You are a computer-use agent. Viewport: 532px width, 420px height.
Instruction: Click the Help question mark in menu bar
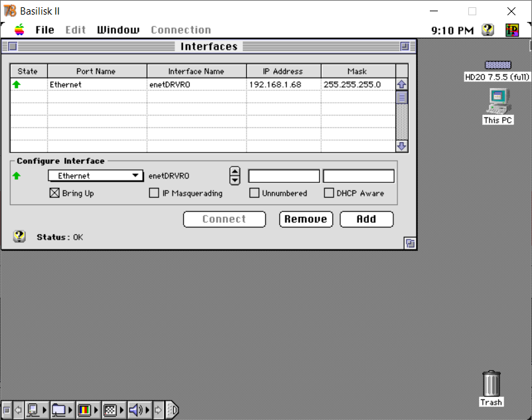click(x=488, y=30)
